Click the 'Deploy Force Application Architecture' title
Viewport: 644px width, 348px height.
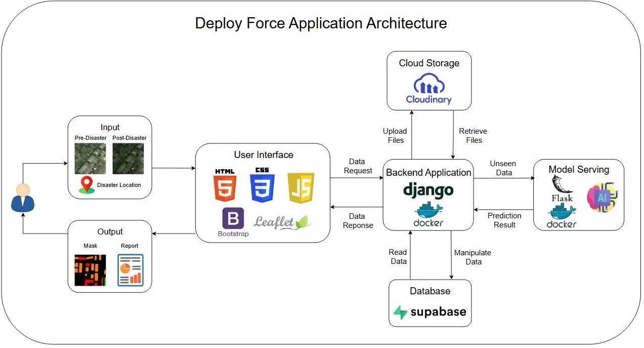[x=321, y=23]
